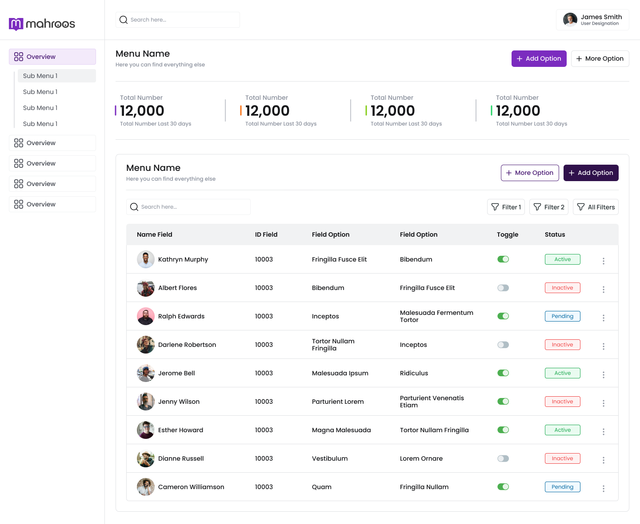
Task: Click the Pending status badge for Ralph Edwards
Action: (x=562, y=316)
